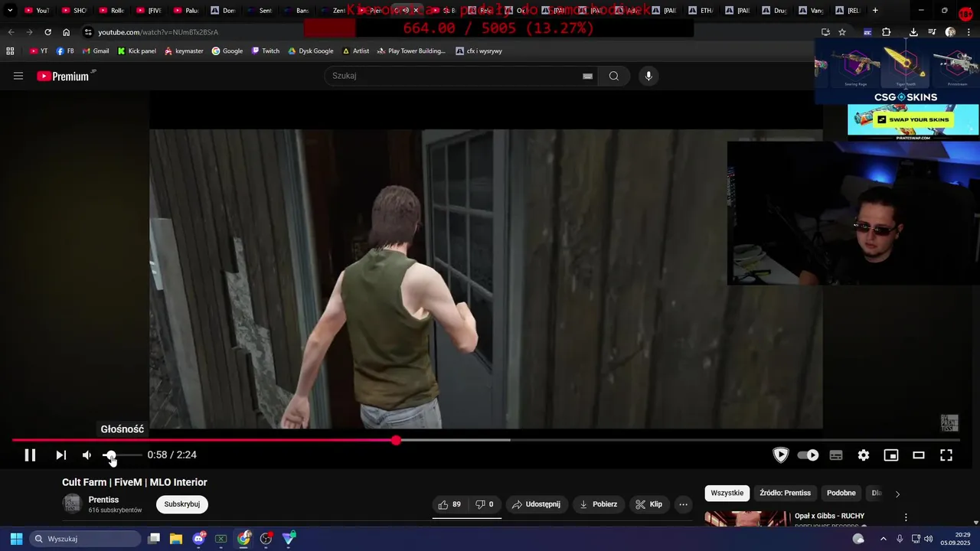Open the clock and date 20:29
Screen dimensions: 980x551
[955, 539]
